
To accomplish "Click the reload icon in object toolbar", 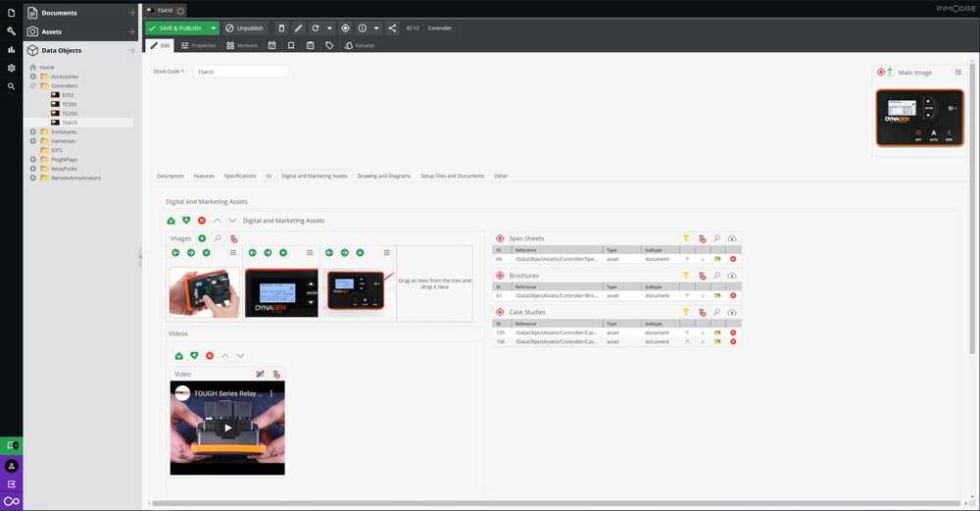I will tap(315, 28).
